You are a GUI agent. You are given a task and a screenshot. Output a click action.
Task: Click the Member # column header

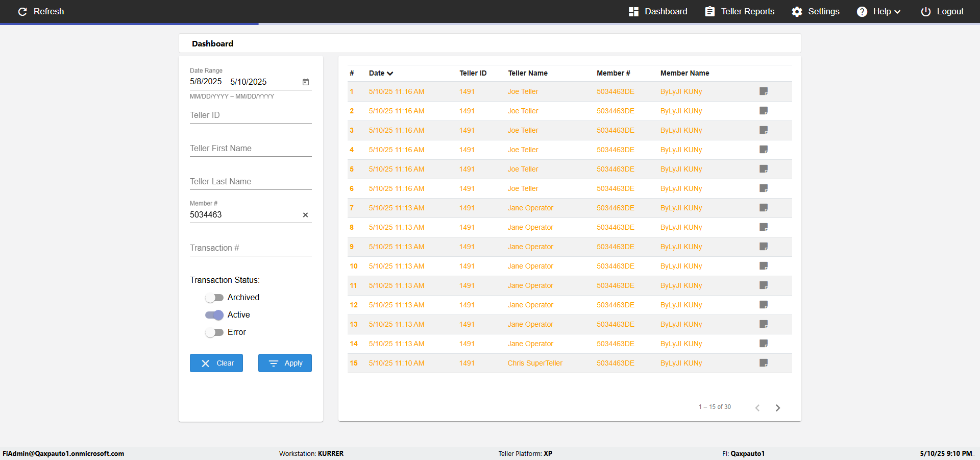pyautogui.click(x=614, y=73)
